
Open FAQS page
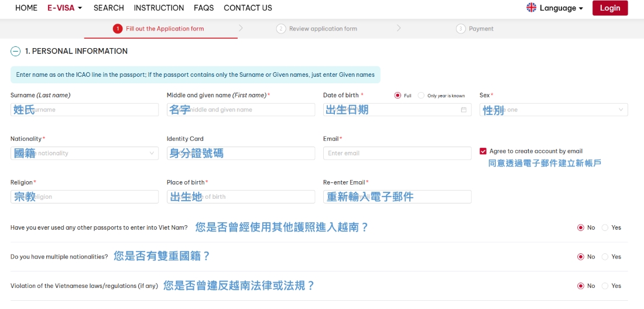click(x=204, y=8)
